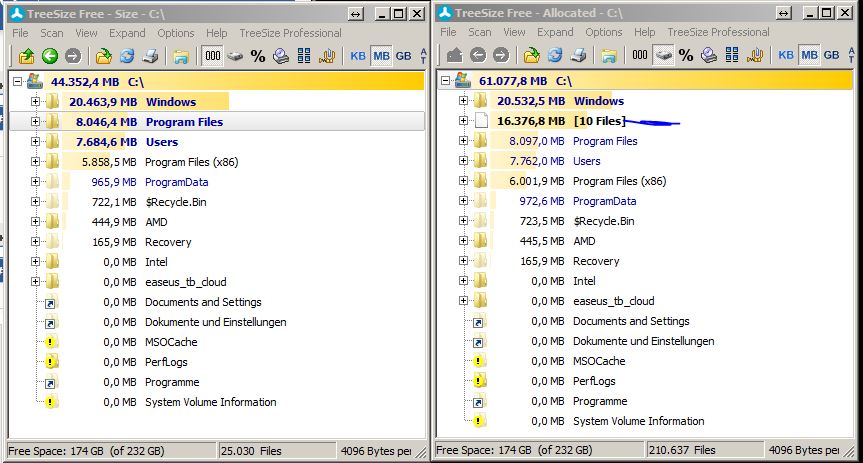Click '25.030 Files' status entry in Size window
863x463 pixels.
[277, 451]
